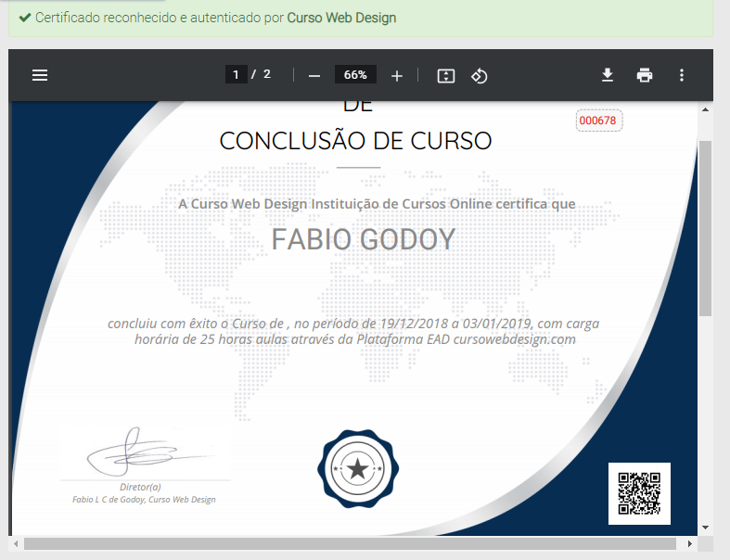Click 'Fabio L C de Godoy, Curso Web Design' text

pos(144,500)
